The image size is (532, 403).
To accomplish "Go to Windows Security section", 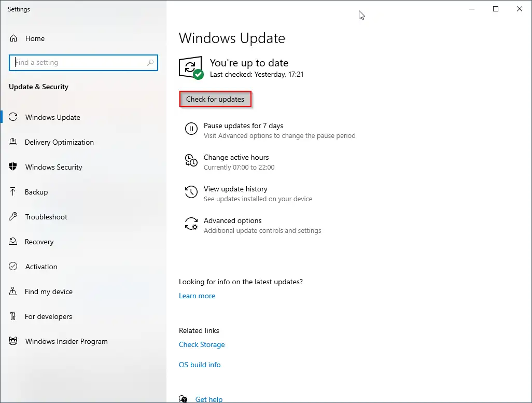I will tap(53, 167).
